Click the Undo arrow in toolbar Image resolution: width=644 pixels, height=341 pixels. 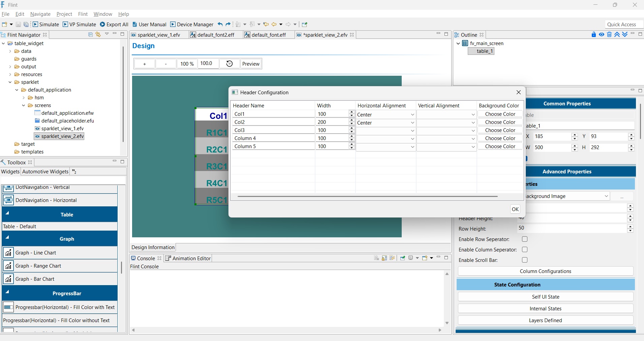(220, 24)
